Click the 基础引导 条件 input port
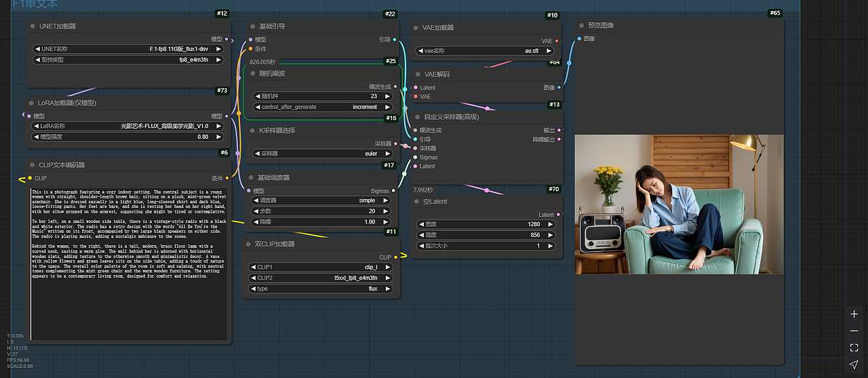Image resolution: width=868 pixels, height=378 pixels. coord(250,49)
